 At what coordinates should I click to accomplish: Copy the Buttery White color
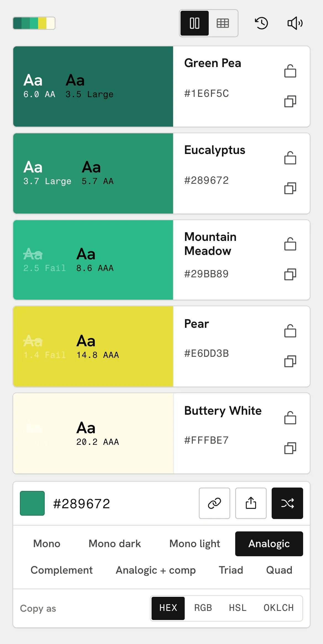point(290,448)
